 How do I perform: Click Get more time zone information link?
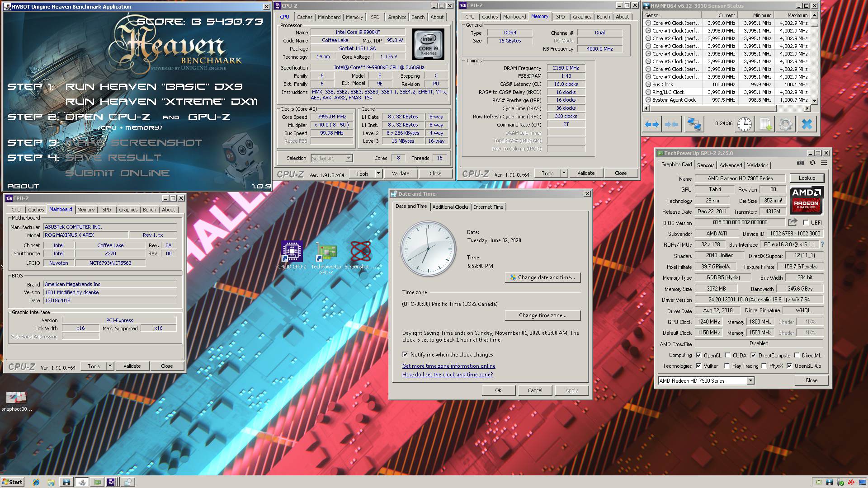click(x=449, y=366)
